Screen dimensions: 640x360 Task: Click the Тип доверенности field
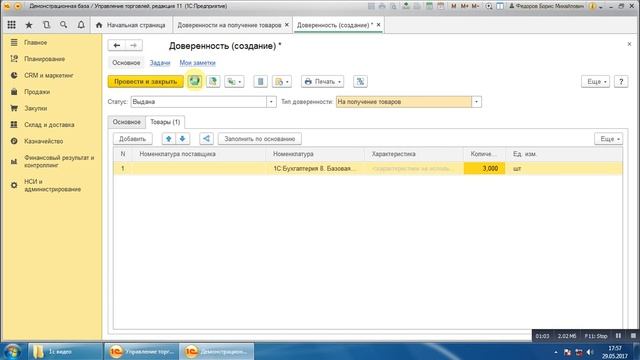[404, 102]
